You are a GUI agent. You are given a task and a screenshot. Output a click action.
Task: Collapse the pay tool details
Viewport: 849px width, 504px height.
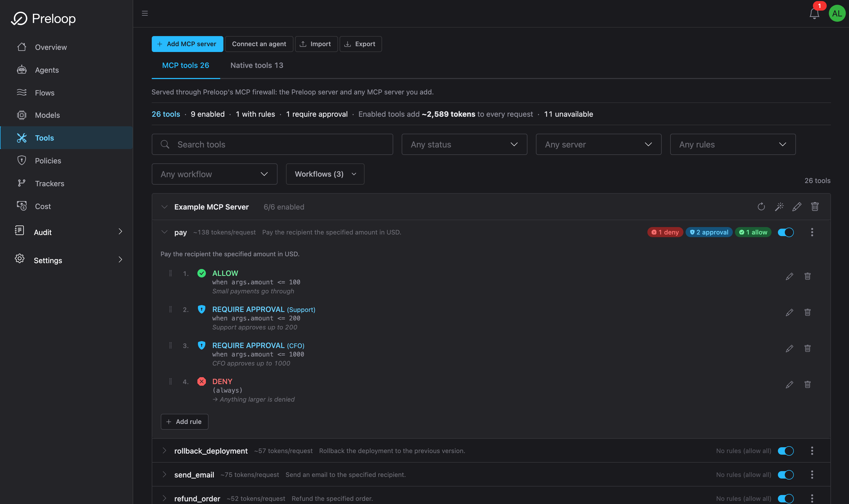point(164,232)
